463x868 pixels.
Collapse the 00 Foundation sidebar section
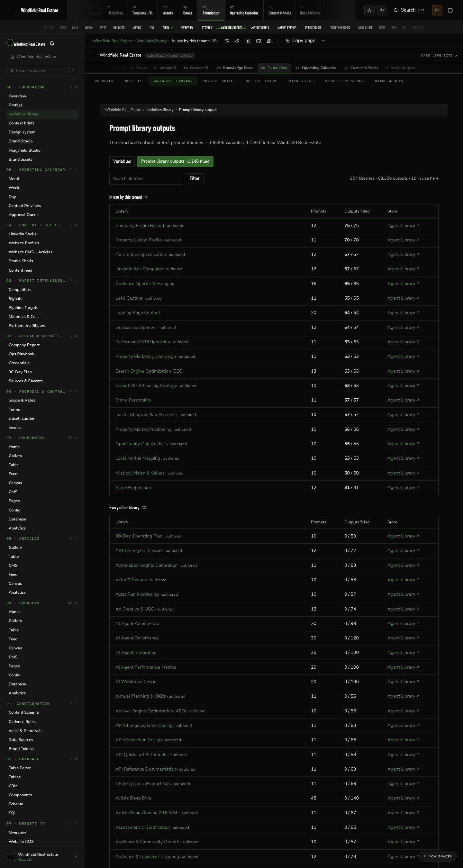point(77,87)
